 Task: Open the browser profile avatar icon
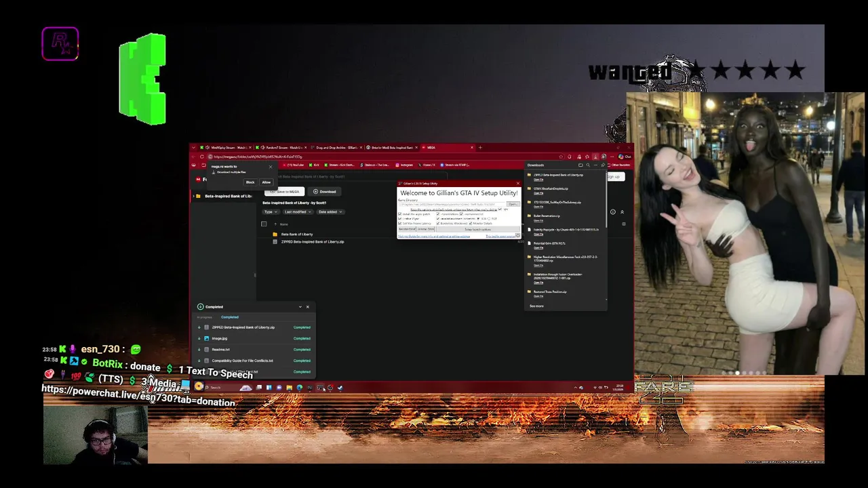604,157
